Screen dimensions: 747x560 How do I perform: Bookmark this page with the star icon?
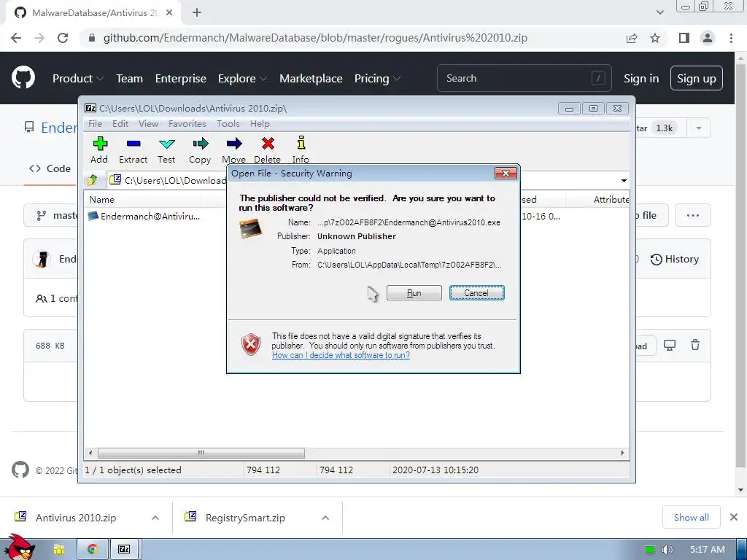(655, 38)
